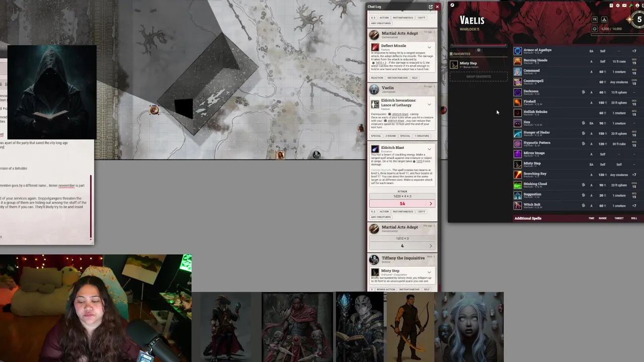Image resolution: width=644 pixels, height=362 pixels.
Task: Click Misty Step icon in spell list
Action: (518, 164)
